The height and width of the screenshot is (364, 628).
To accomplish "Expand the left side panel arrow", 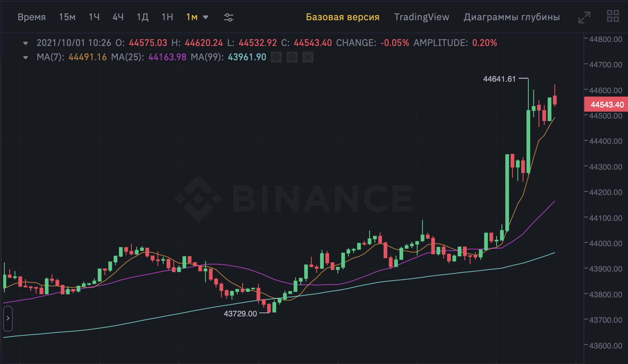I will click(8, 318).
